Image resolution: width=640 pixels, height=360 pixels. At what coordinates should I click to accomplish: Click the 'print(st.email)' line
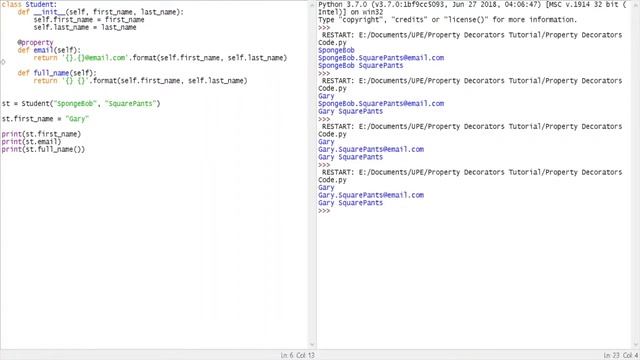pos(31,142)
